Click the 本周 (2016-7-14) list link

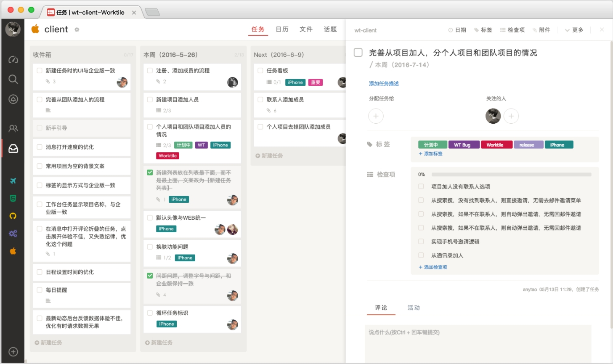tap(402, 65)
